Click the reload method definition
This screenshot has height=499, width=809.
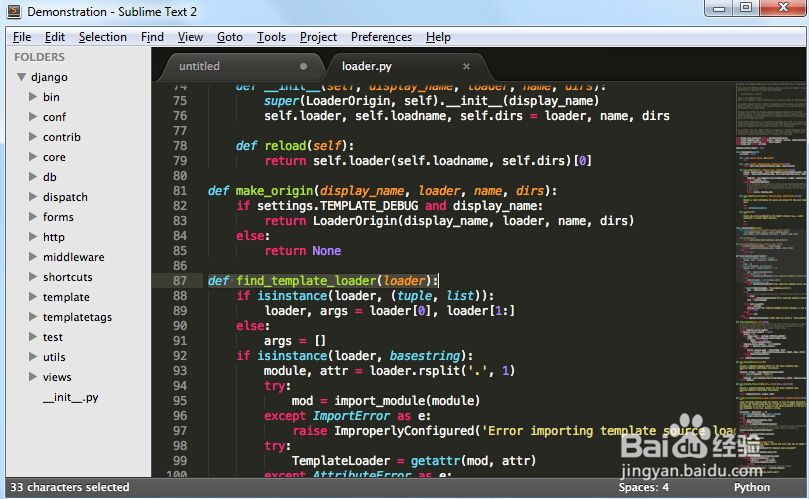click(295, 146)
